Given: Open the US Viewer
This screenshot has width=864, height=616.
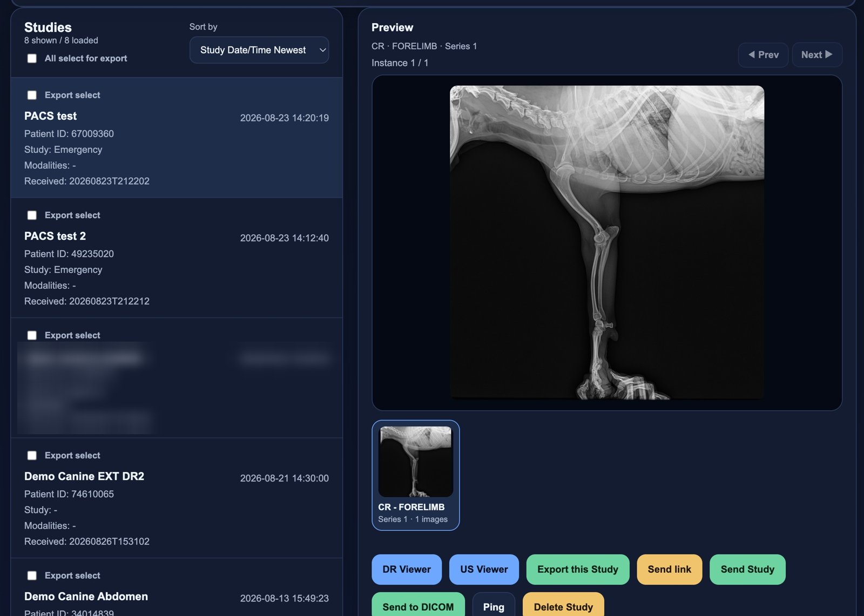Looking at the screenshot, I should pos(484,570).
